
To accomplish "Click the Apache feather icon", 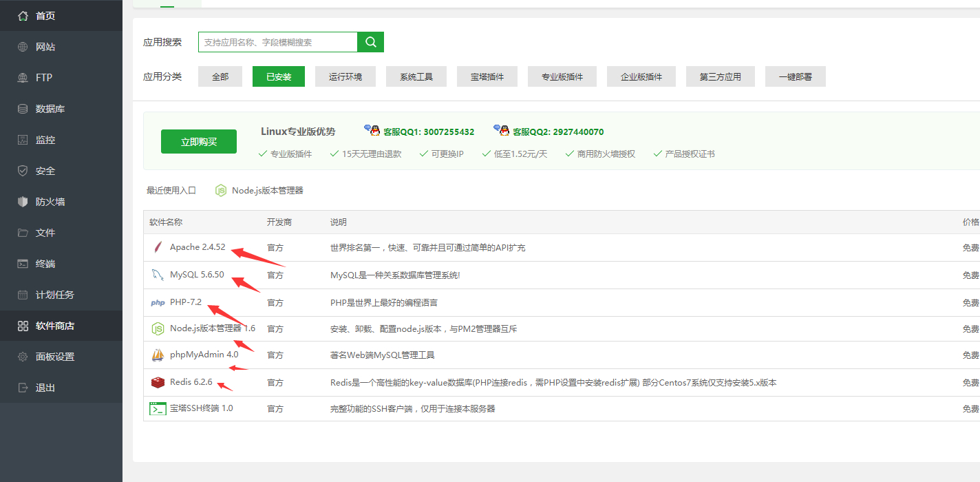I will click(158, 247).
